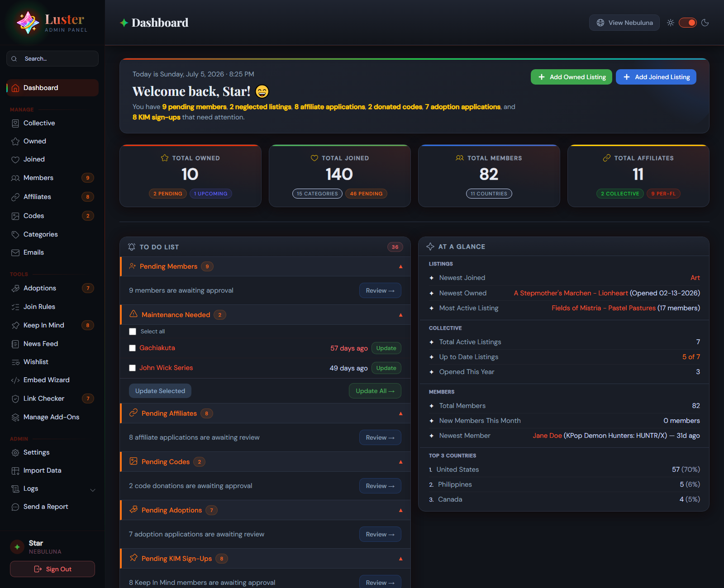Click the Update Selected button
Screen dimensions: 724x588
(160, 391)
